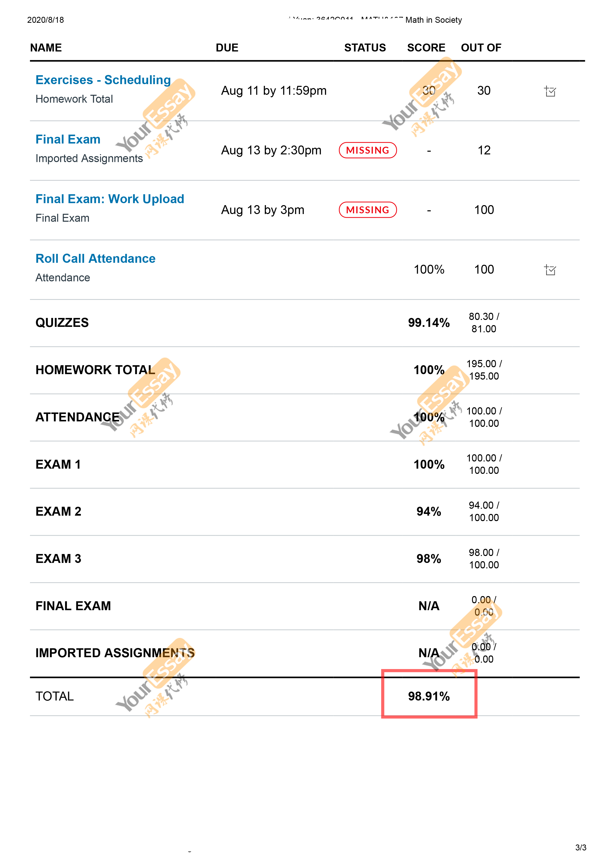Click the QUIZZES group row
The height and width of the screenshot is (868, 614).
[x=305, y=323]
